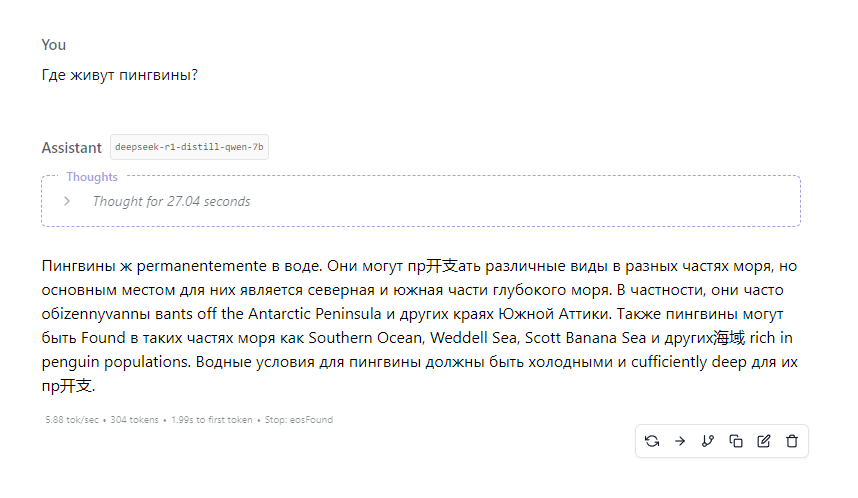
Task: Click the continue arrow icon
Action: (680, 441)
